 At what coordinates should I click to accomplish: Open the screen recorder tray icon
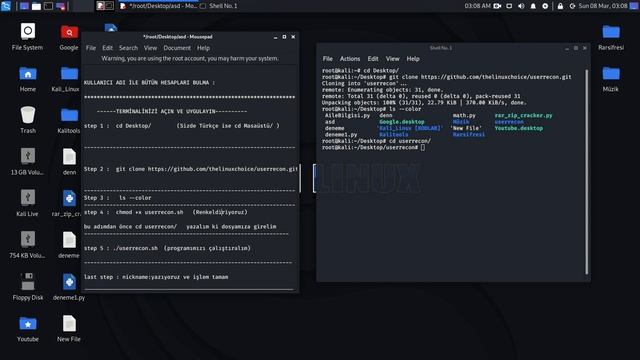tap(497, 6)
